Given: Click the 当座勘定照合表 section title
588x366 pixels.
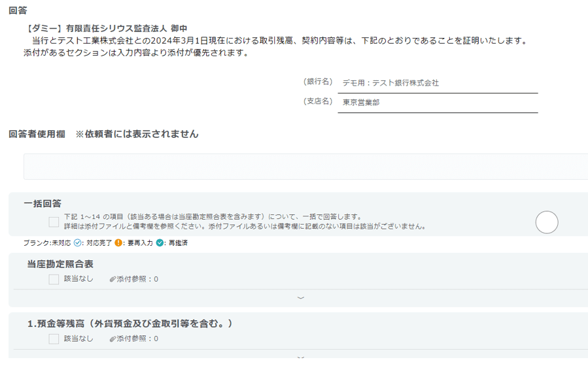Looking at the screenshot, I should 60,264.
